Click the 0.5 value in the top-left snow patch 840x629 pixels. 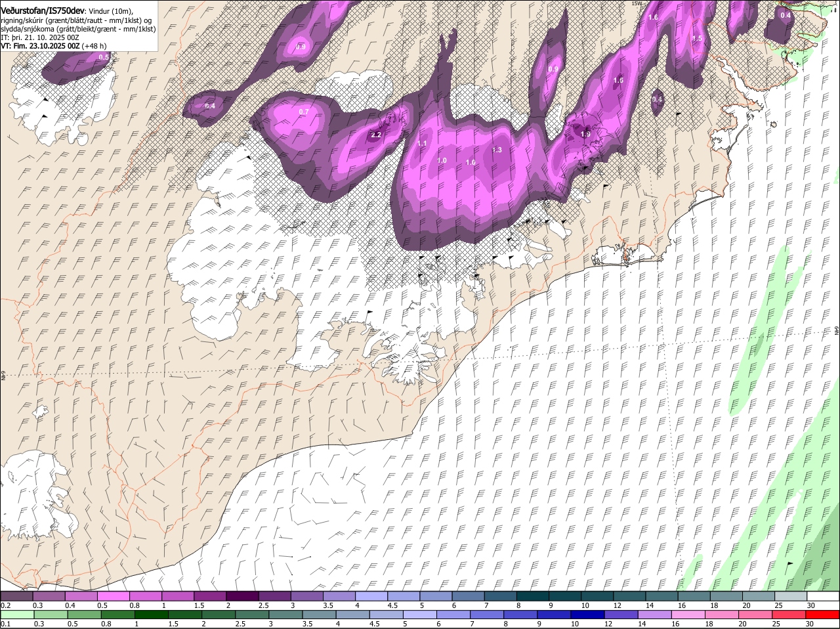pyautogui.click(x=104, y=57)
